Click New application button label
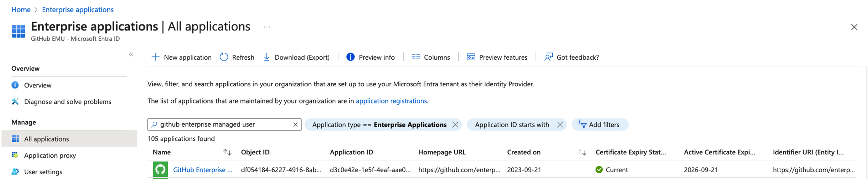This screenshot has height=189, width=868. point(188,57)
